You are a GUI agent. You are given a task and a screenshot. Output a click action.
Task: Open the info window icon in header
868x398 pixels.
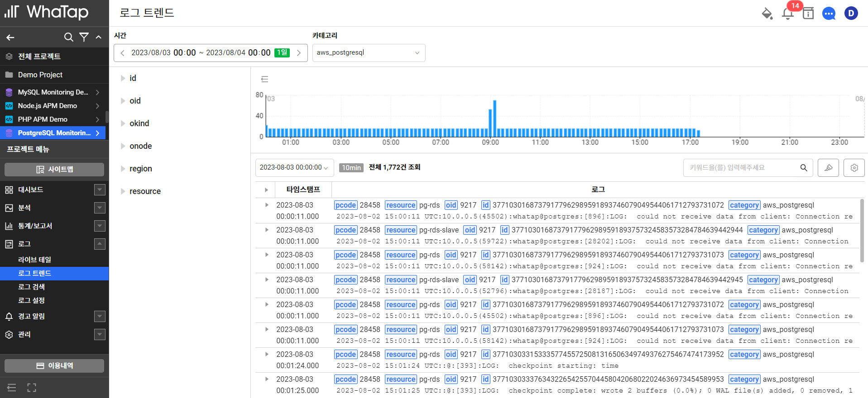coord(808,14)
